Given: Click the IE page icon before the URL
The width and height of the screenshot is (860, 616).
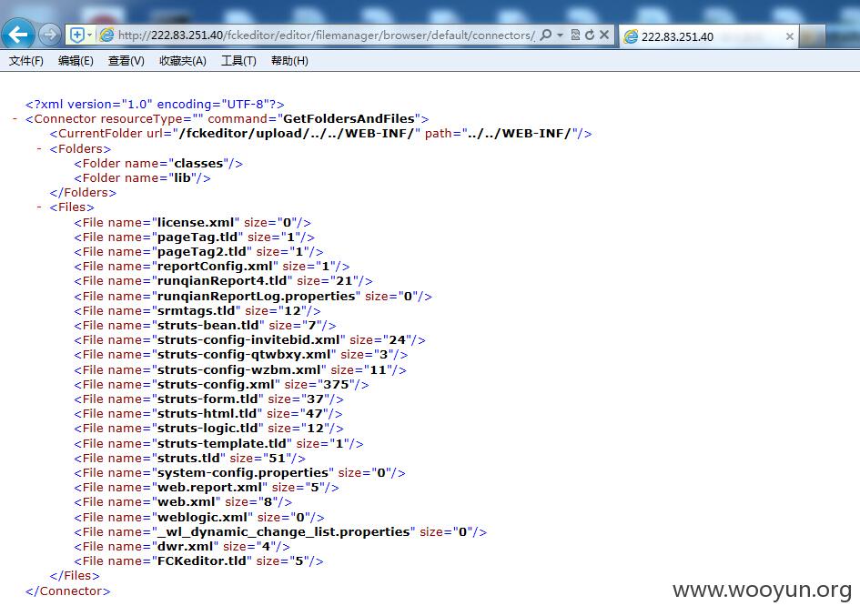Looking at the screenshot, I should coord(106,35).
